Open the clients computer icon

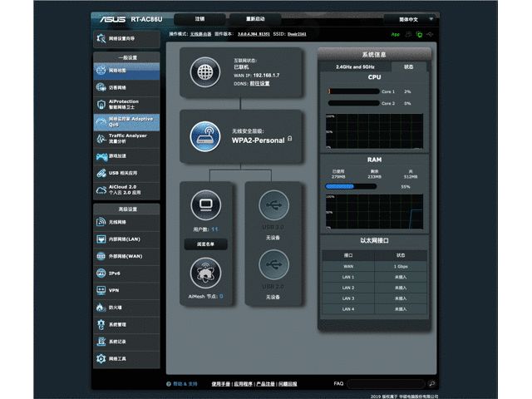click(x=206, y=205)
